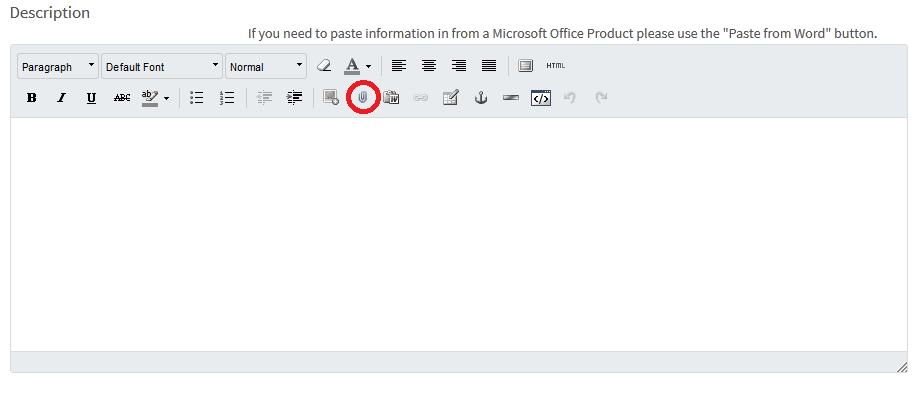Open the source code editor icon

[x=541, y=98]
